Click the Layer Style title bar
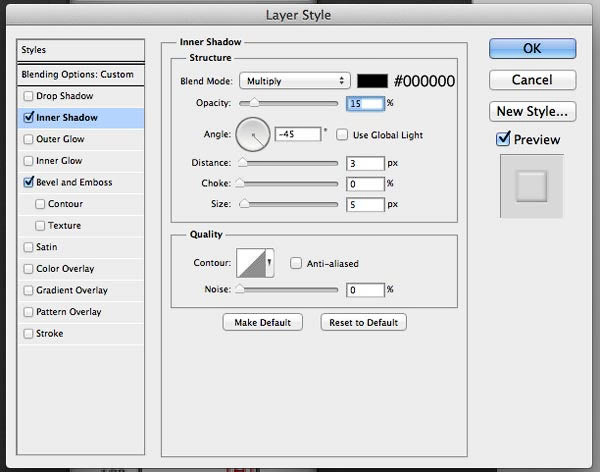600x472 pixels. click(x=298, y=15)
